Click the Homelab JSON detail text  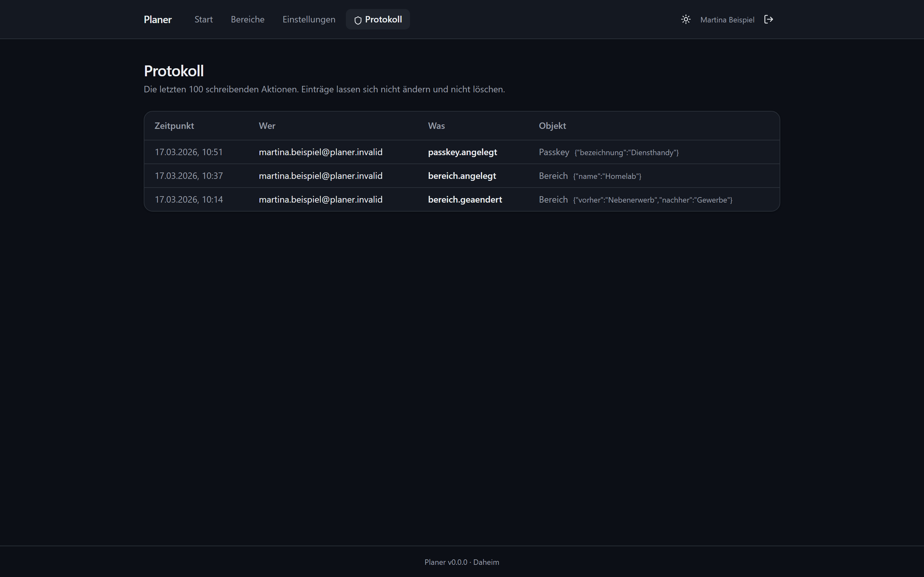[607, 176]
